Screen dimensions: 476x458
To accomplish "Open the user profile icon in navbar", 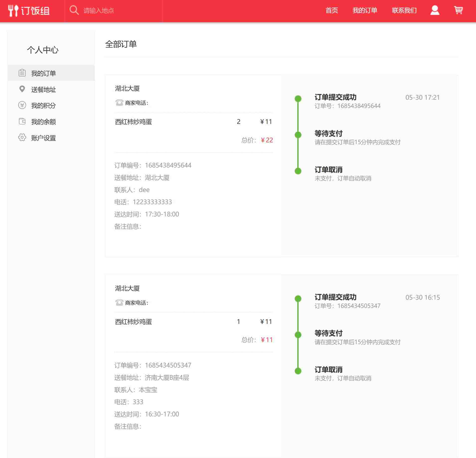I will click(x=435, y=10).
